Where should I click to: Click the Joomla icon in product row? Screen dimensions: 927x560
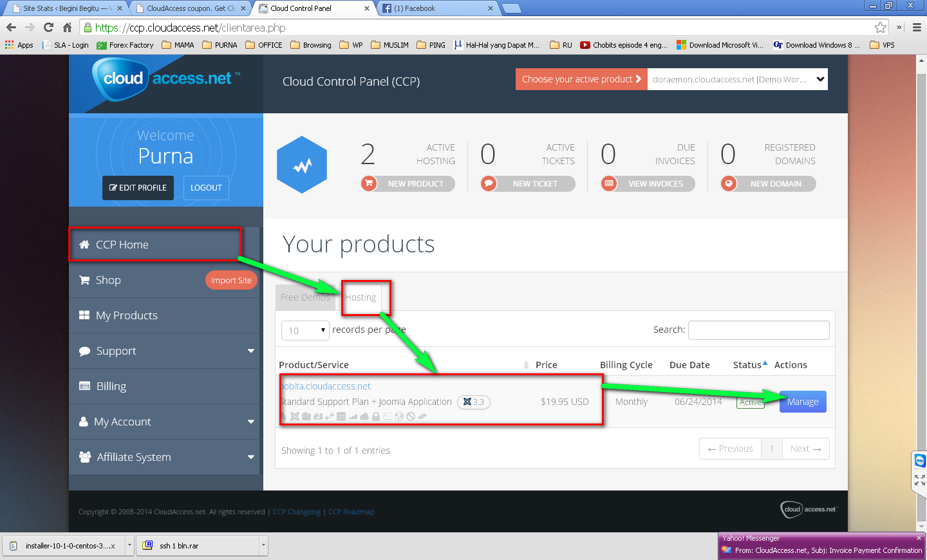point(295,416)
